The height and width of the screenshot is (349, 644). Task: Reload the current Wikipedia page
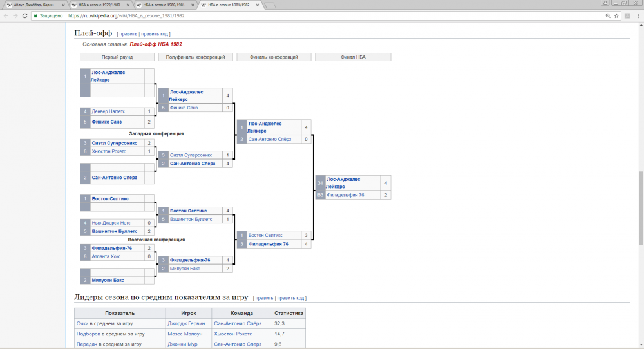[x=24, y=15]
